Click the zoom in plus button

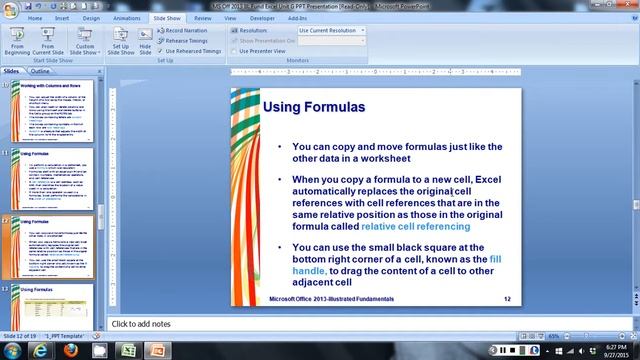[x=622, y=336]
